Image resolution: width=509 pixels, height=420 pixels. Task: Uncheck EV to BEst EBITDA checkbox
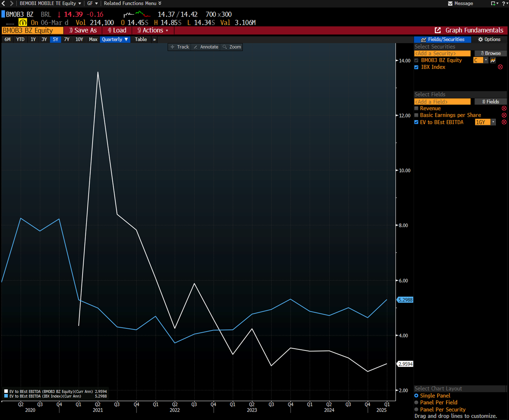[x=416, y=122]
